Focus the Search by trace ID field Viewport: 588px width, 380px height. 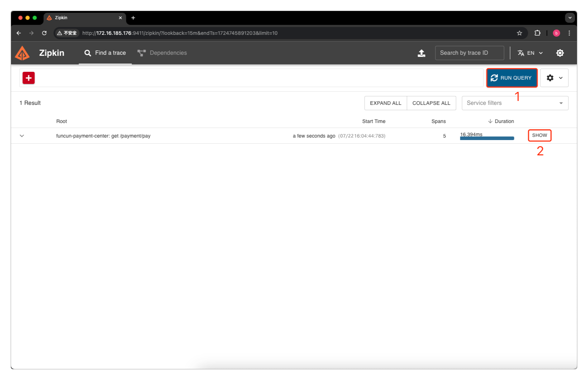(x=469, y=53)
